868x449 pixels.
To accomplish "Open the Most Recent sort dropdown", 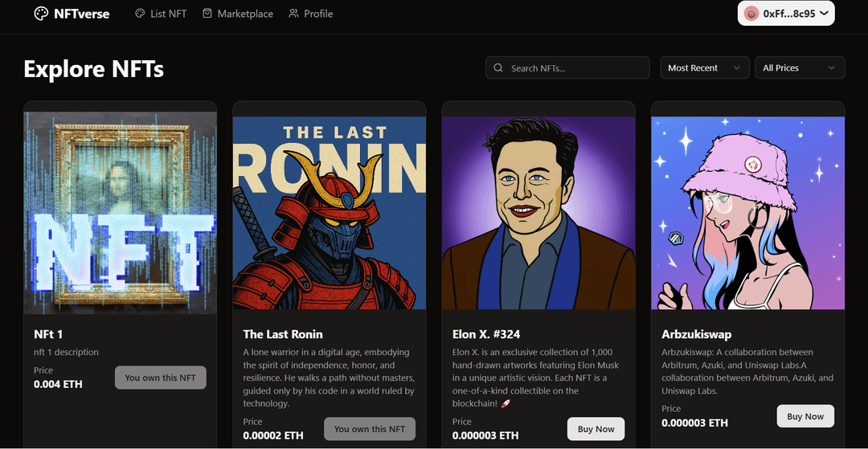I will click(x=704, y=68).
